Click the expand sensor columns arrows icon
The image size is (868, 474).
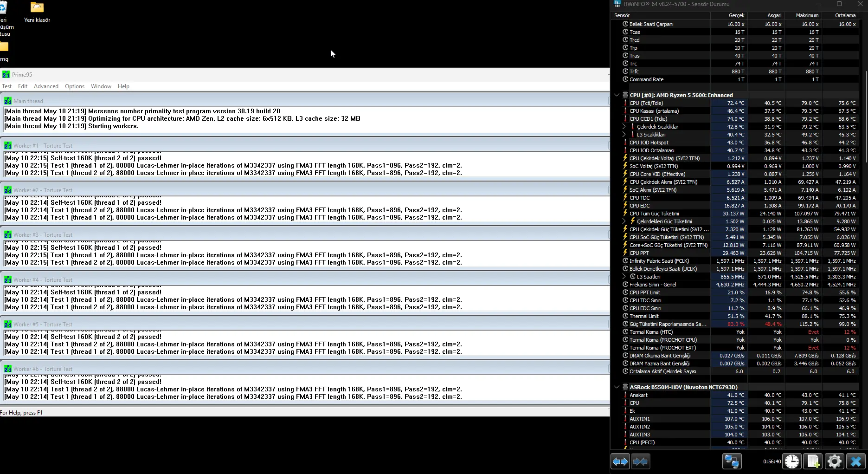click(620, 461)
